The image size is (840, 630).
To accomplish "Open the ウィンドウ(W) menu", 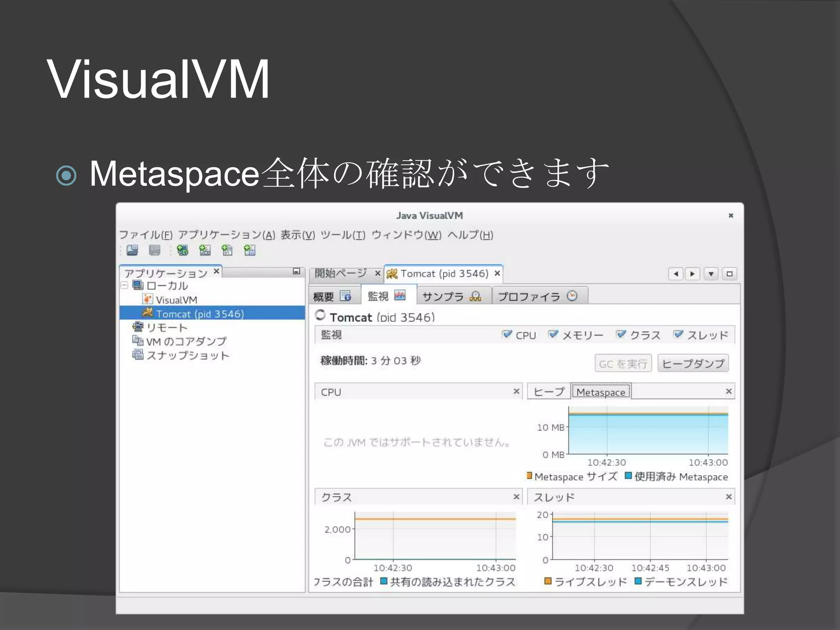I will click(406, 235).
